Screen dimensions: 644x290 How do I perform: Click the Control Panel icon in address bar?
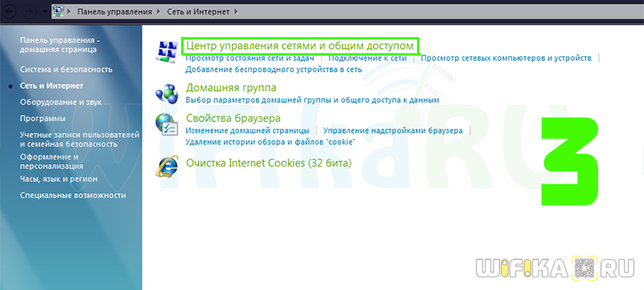tap(58, 11)
